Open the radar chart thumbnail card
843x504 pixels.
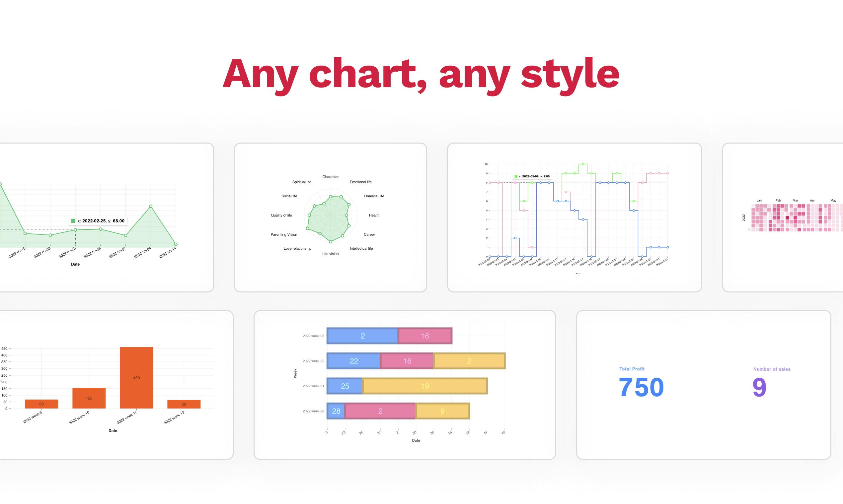pos(331,218)
